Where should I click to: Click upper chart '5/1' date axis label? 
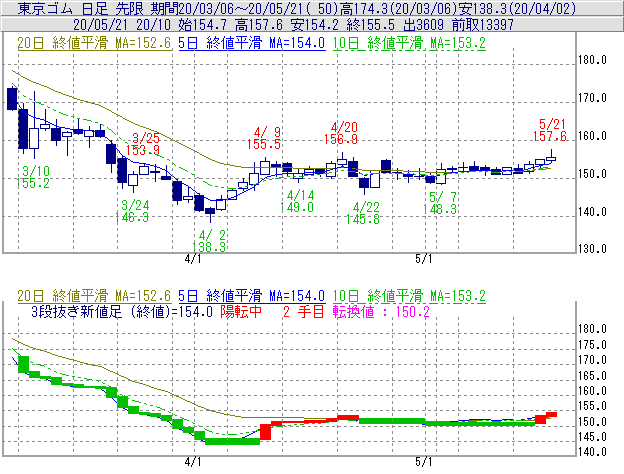[423, 259]
